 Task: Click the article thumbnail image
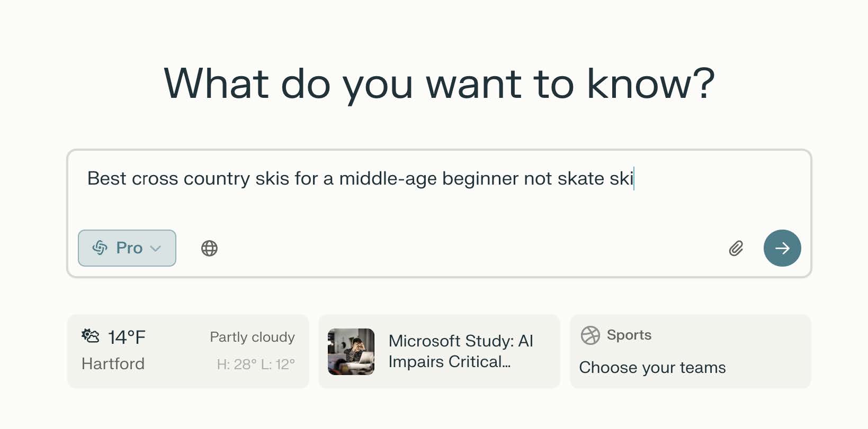(x=351, y=351)
